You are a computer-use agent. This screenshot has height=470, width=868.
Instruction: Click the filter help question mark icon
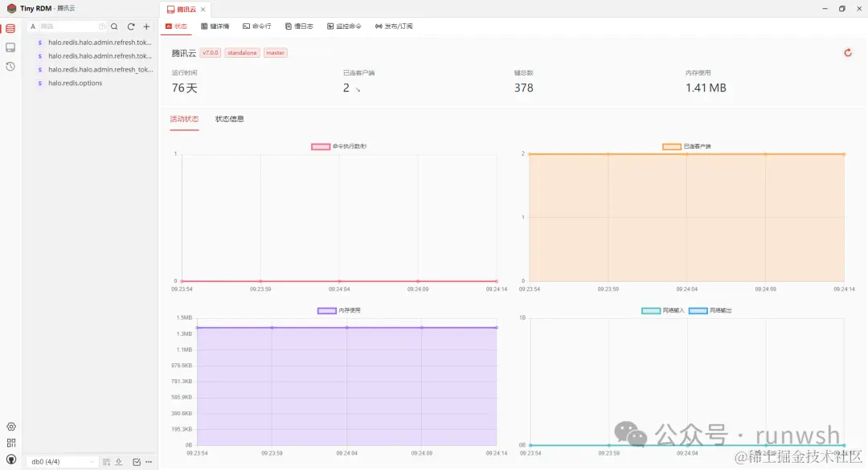coord(102,27)
